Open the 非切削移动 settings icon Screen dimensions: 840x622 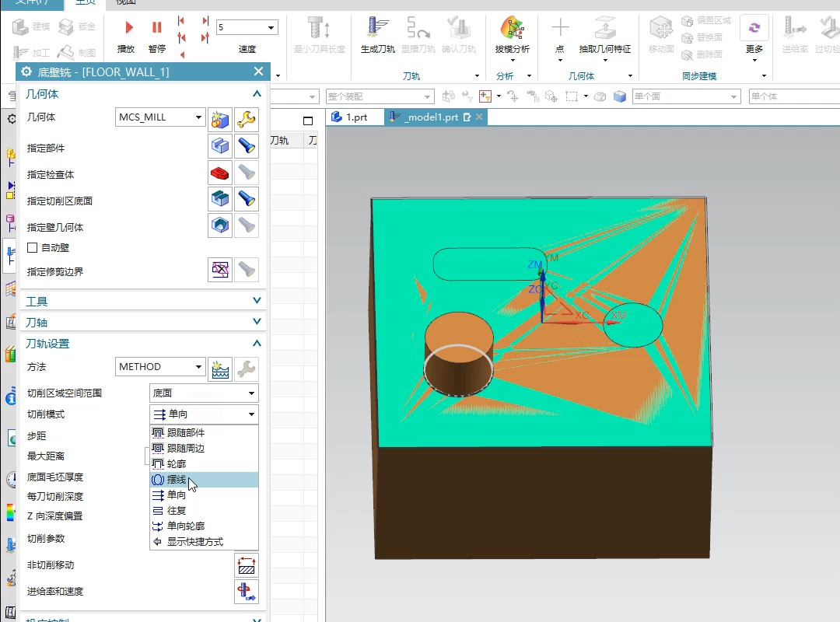point(247,565)
